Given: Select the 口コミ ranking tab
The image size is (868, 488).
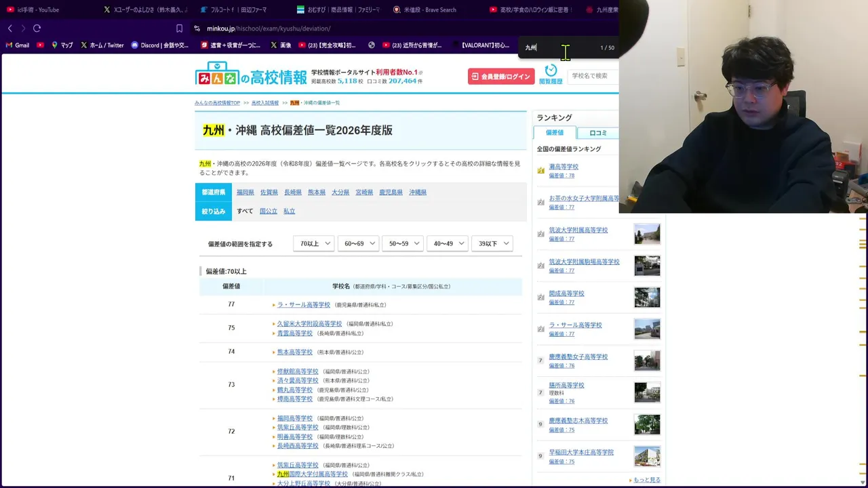Looking at the screenshot, I should pyautogui.click(x=598, y=133).
